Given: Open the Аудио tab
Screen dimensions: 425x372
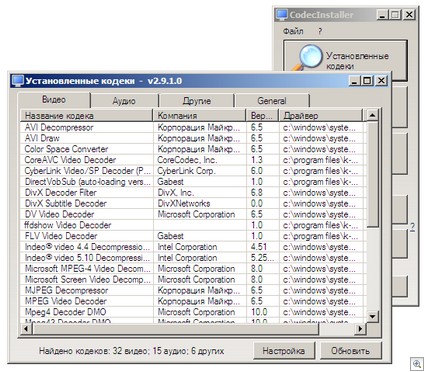Looking at the screenshot, I should 124,101.
